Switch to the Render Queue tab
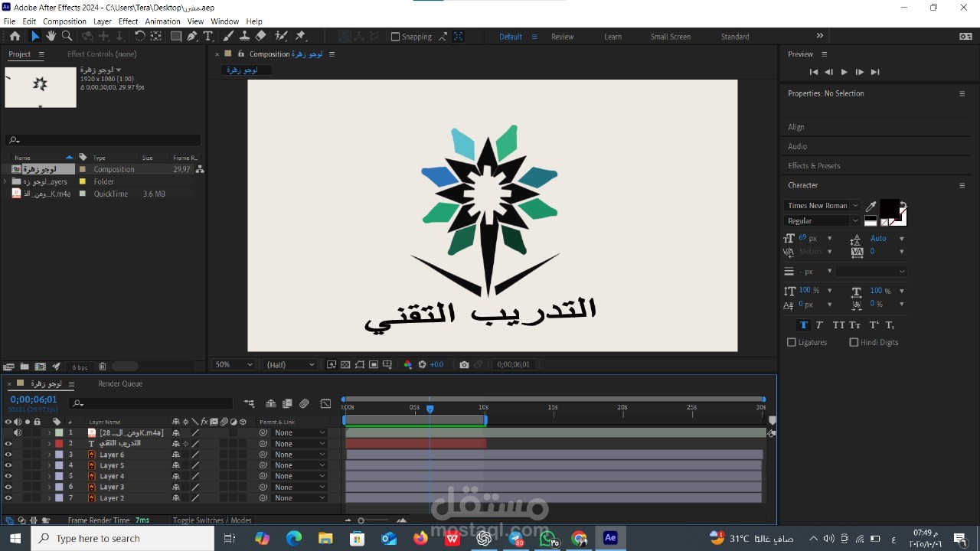 coord(119,383)
